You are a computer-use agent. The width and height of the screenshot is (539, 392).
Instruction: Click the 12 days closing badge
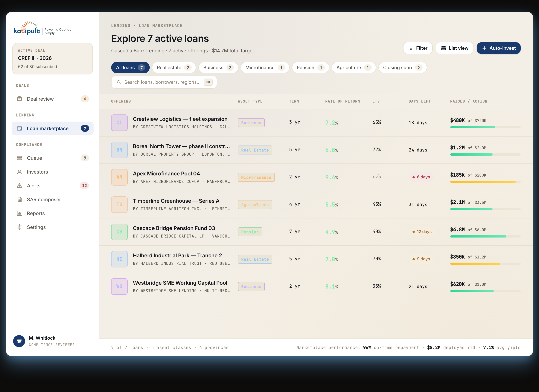pos(422,232)
